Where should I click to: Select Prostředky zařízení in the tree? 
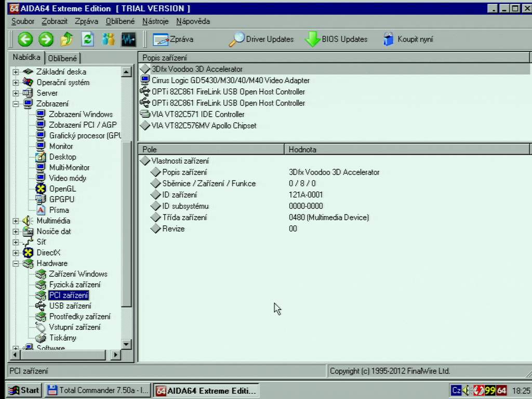(x=79, y=316)
